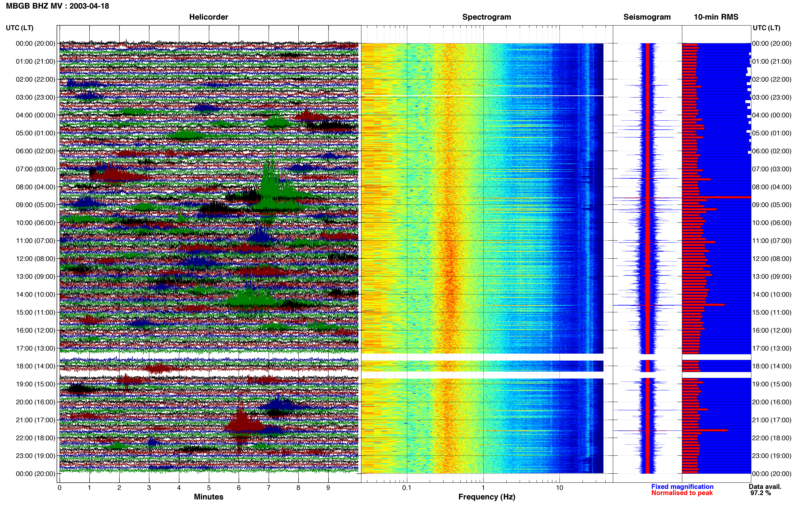The height and width of the screenshot is (508, 812).
Task: Click the right 'UTC (LT)' axis label
Action: 766,28
